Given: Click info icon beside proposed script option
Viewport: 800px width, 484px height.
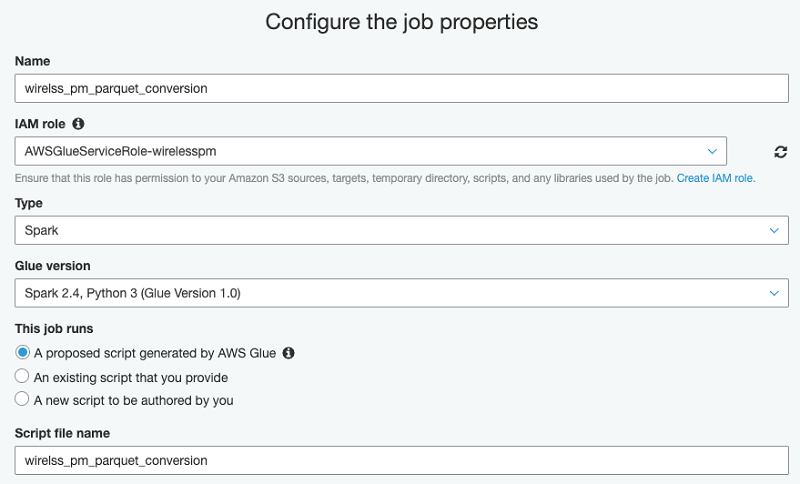Looking at the screenshot, I should pos(289,353).
